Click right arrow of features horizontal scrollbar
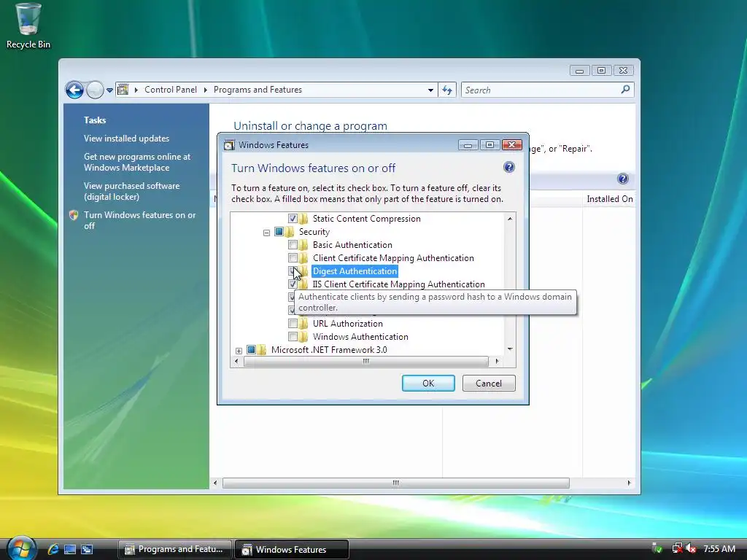Viewport: 747px width, 560px height. point(497,362)
